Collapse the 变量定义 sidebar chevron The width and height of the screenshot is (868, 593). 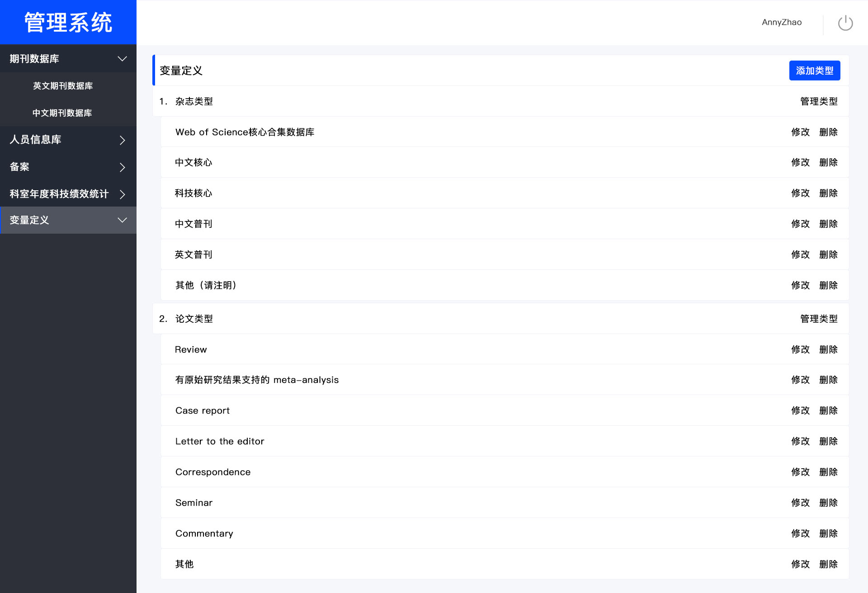pyautogui.click(x=122, y=220)
